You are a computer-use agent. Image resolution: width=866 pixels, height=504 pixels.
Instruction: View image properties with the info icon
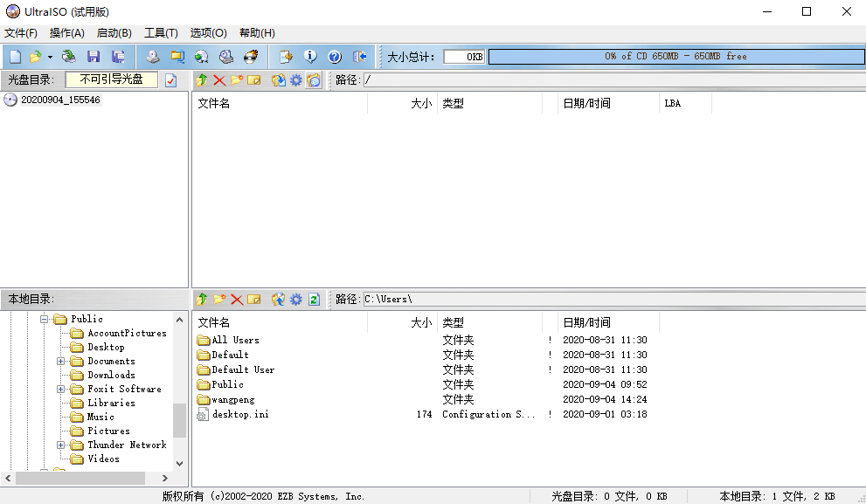(x=309, y=56)
